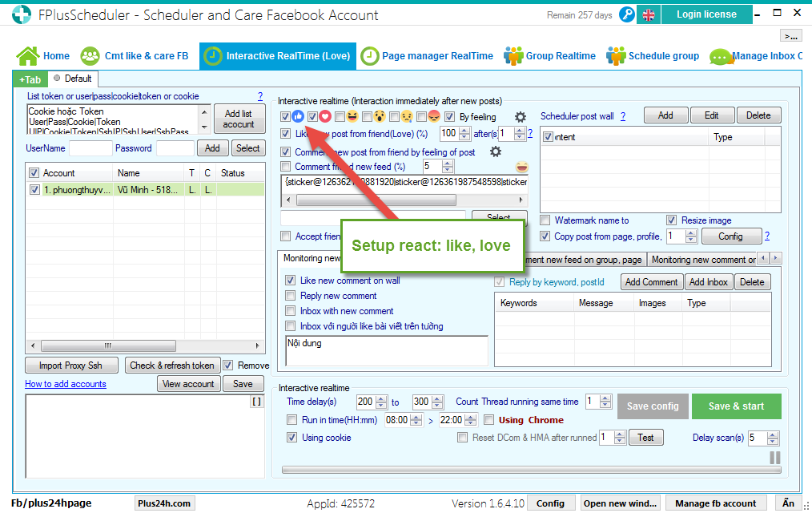
Task: Toggle the By feeling checkbox
Action: pos(449,116)
